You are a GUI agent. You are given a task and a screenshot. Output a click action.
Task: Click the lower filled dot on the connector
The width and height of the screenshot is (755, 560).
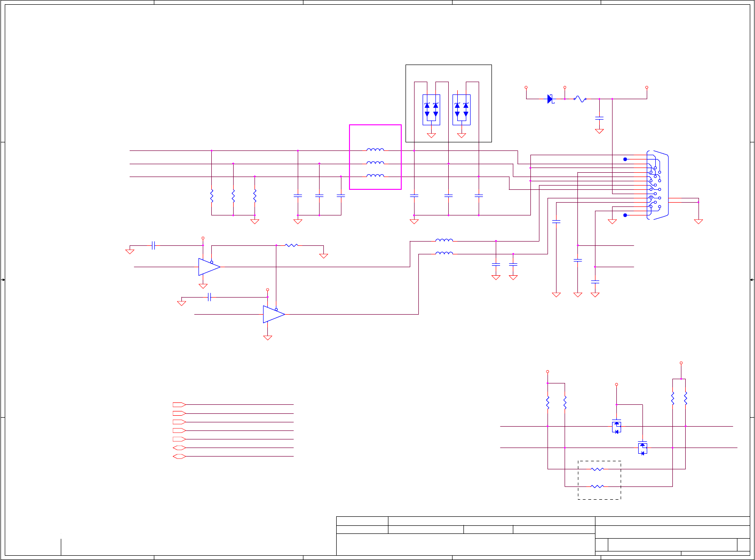[625, 215]
